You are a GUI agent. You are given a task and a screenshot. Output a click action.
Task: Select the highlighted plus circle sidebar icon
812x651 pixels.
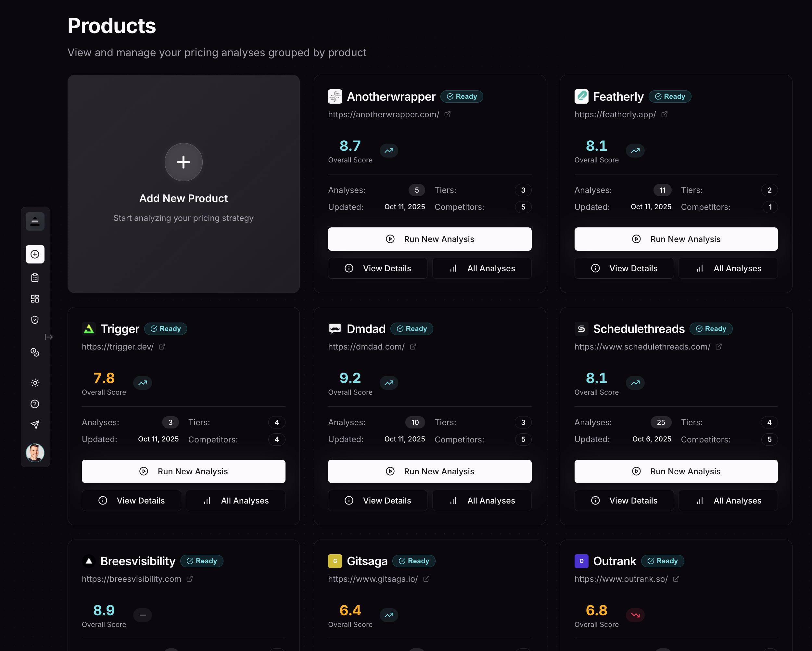(x=35, y=254)
